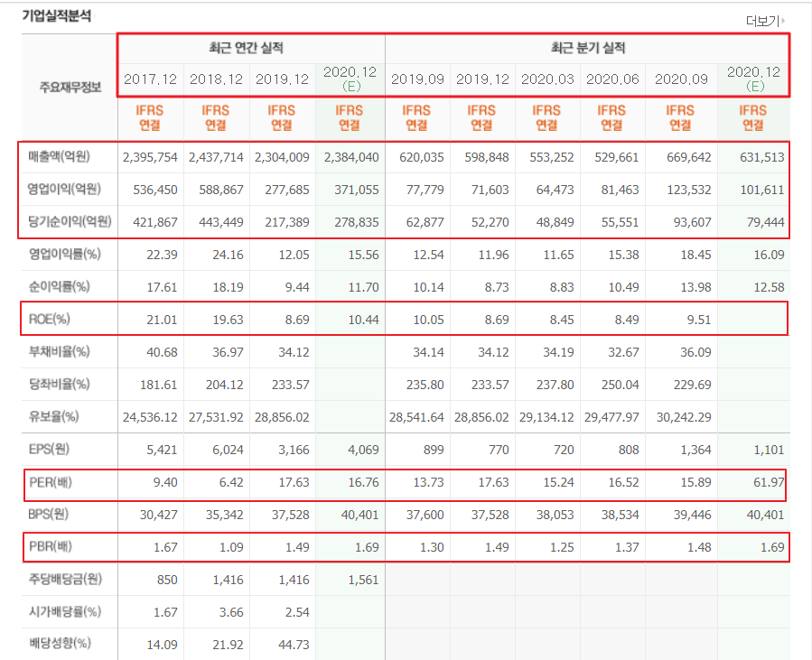
Task: Click the 주요재무정보 header cell
Action: tap(70, 87)
